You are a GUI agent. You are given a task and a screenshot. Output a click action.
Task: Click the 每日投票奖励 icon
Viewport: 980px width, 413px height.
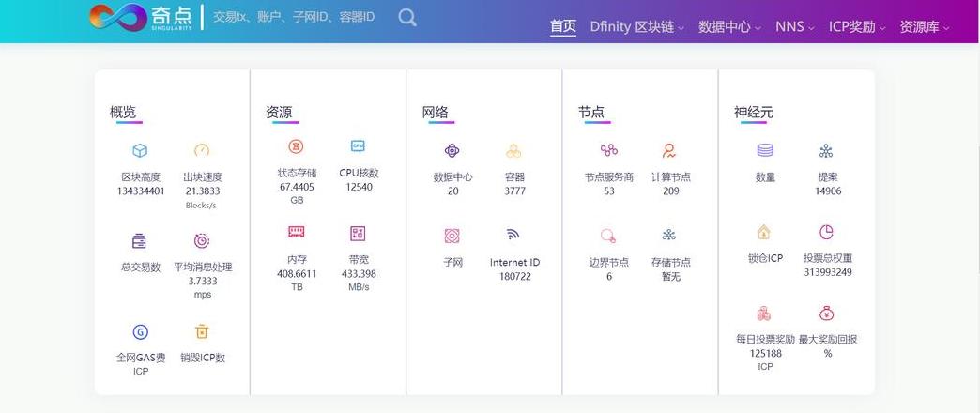point(764,313)
